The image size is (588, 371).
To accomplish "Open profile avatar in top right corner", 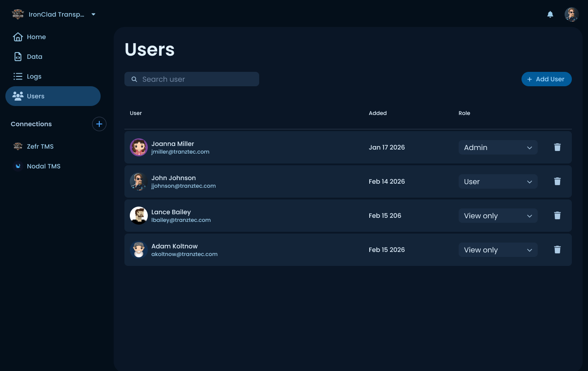I will (572, 14).
